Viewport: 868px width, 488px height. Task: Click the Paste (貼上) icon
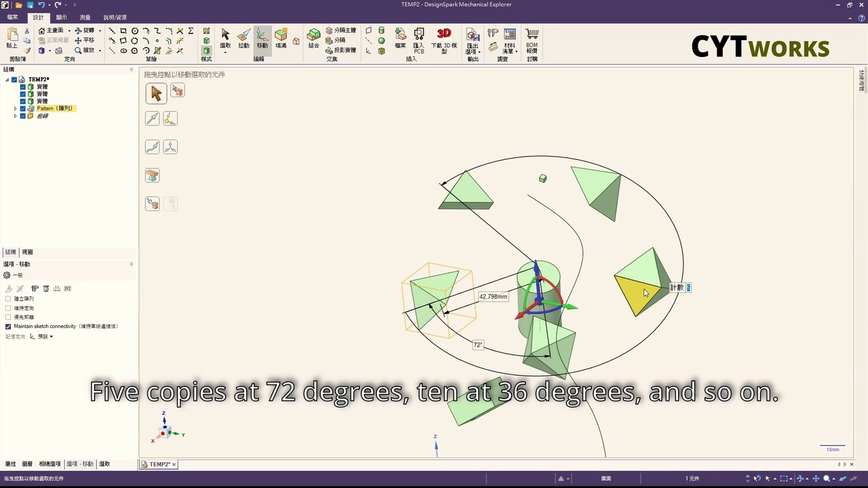pos(12,37)
